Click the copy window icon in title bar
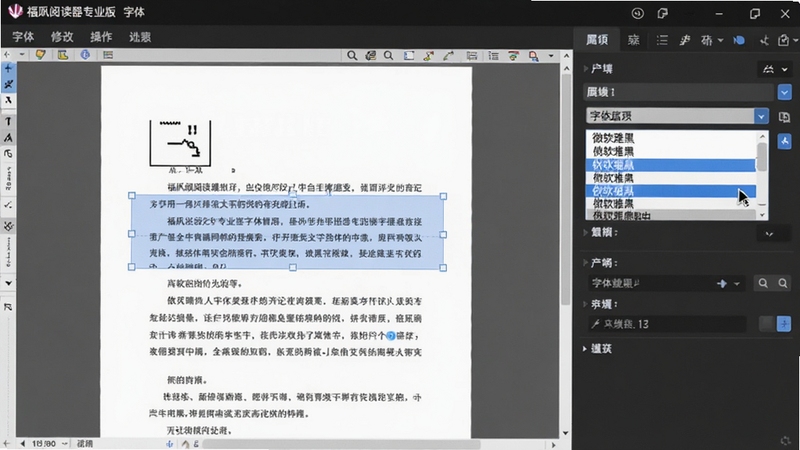800x450 pixels. (662, 13)
